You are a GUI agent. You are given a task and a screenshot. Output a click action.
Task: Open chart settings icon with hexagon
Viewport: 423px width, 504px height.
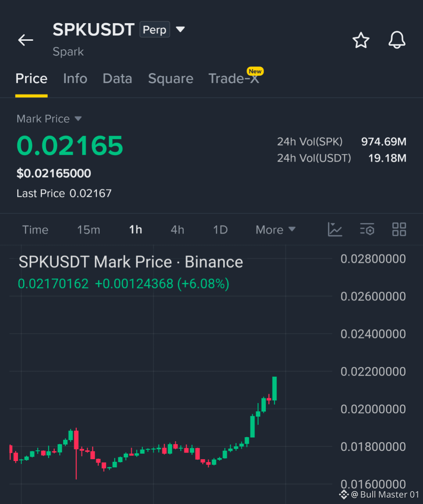click(x=367, y=230)
